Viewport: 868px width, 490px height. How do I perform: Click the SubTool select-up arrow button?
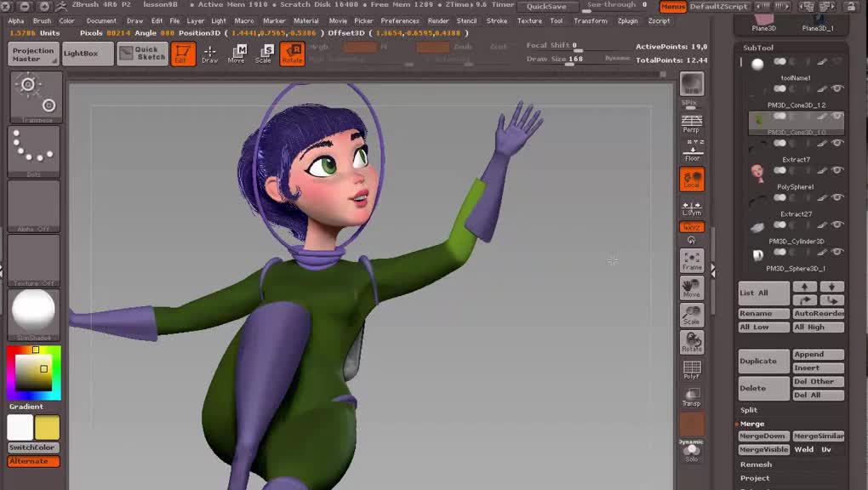coord(805,286)
